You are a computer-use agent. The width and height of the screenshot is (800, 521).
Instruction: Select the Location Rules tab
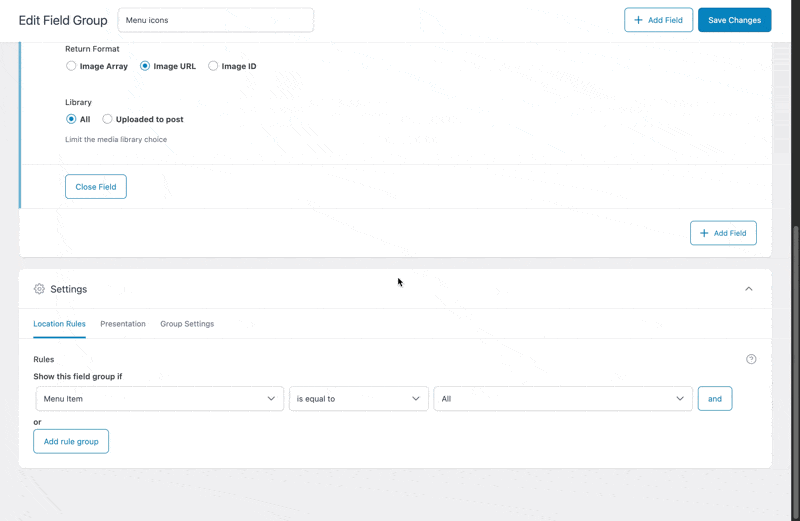[59, 324]
